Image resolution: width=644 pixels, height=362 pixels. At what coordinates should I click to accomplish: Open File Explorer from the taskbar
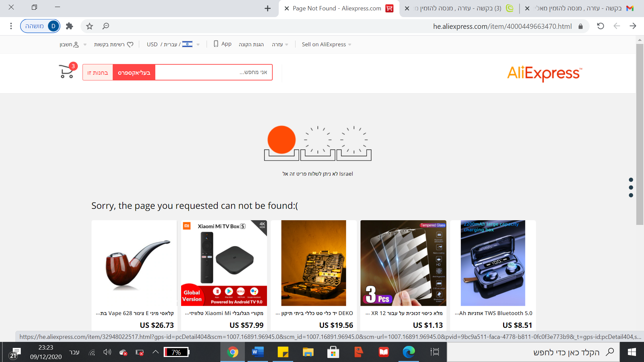[308, 352]
